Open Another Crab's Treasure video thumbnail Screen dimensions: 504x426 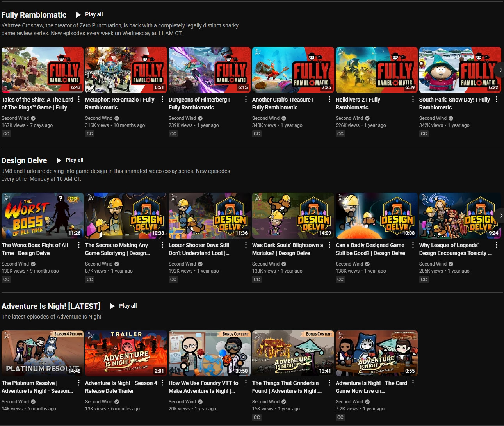pos(293,70)
